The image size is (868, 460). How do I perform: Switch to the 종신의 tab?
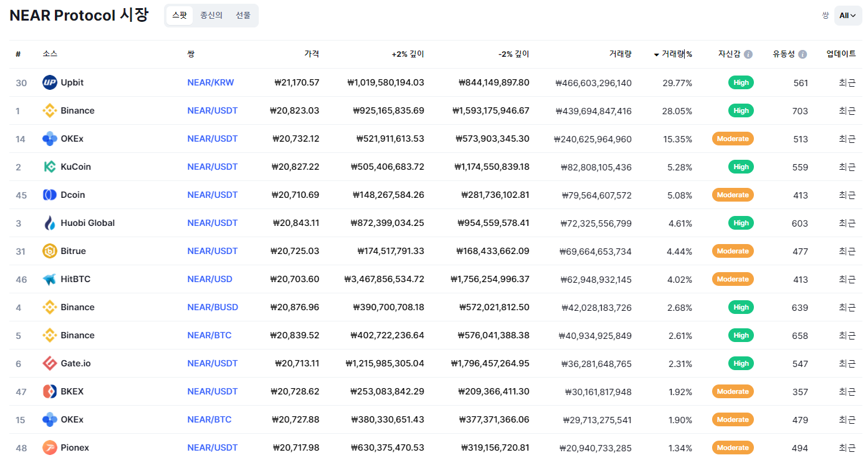(x=211, y=16)
